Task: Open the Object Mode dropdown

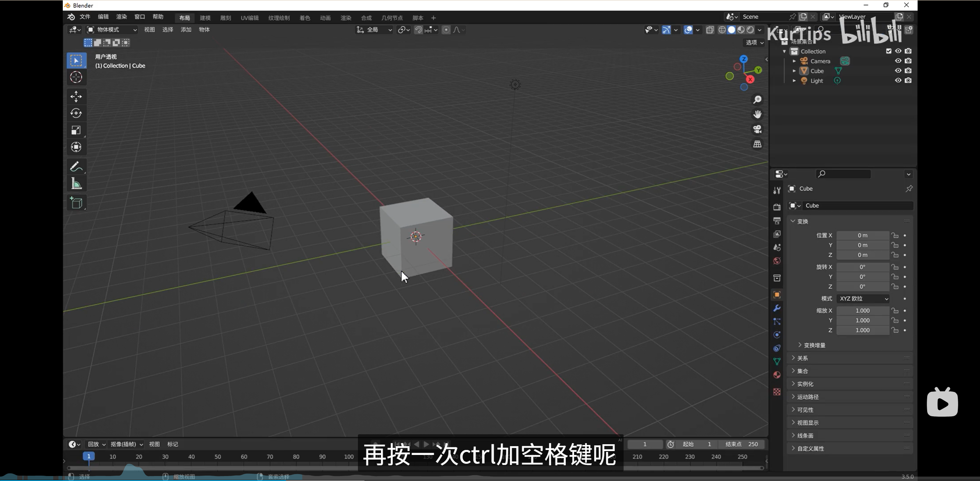Action: (x=112, y=30)
